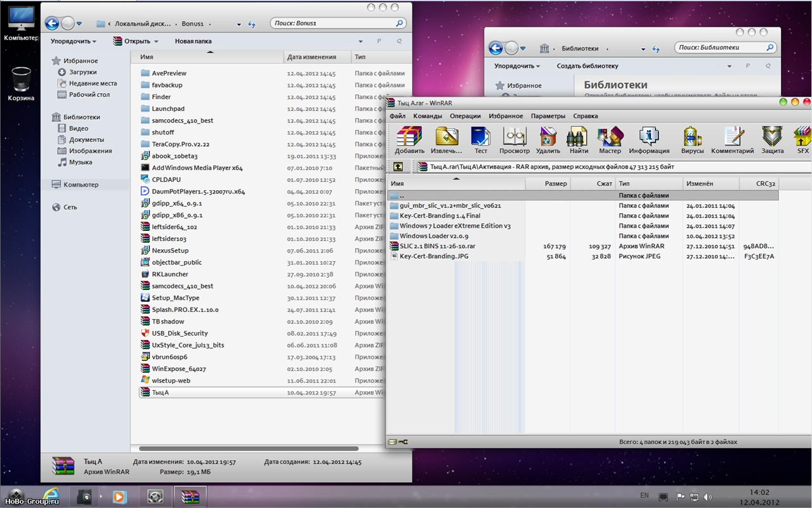Sort by Имя column in WinRAR
The width and height of the screenshot is (812, 508).
456,183
